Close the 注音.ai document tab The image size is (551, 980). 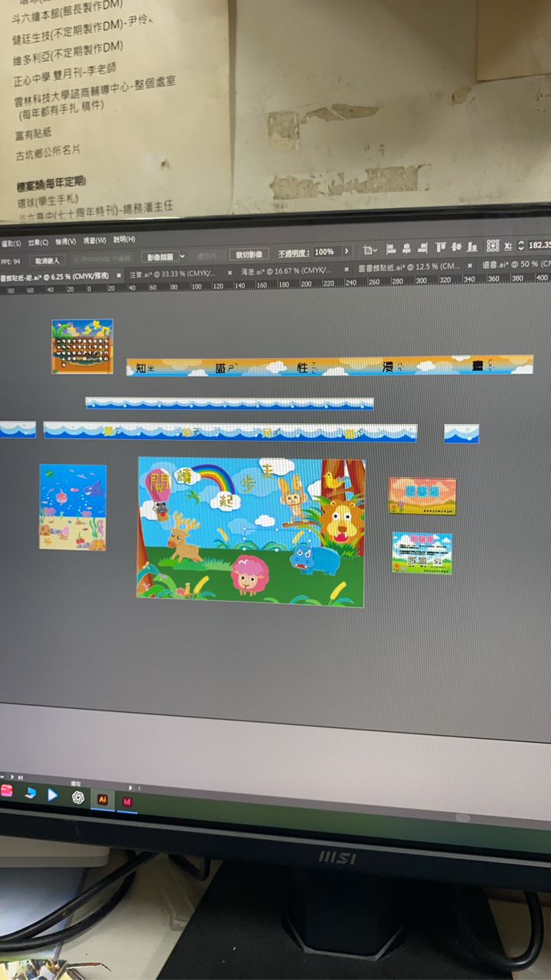[x=227, y=273]
